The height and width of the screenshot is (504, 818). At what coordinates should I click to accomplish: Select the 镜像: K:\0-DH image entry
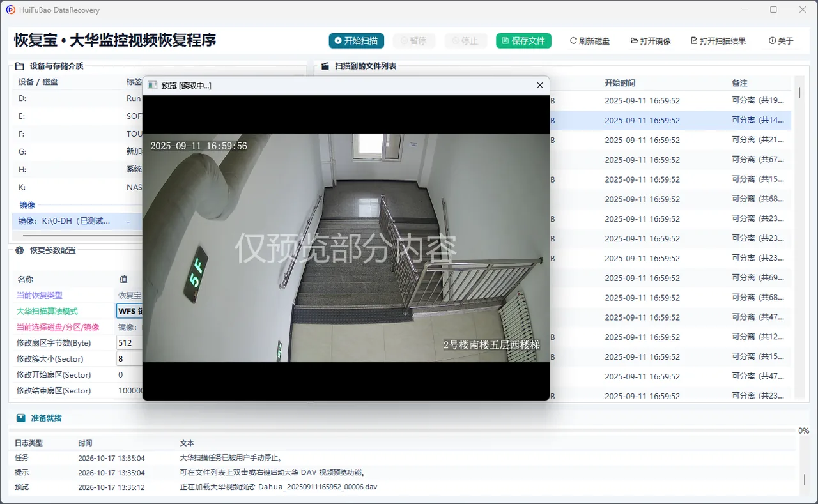pos(77,221)
